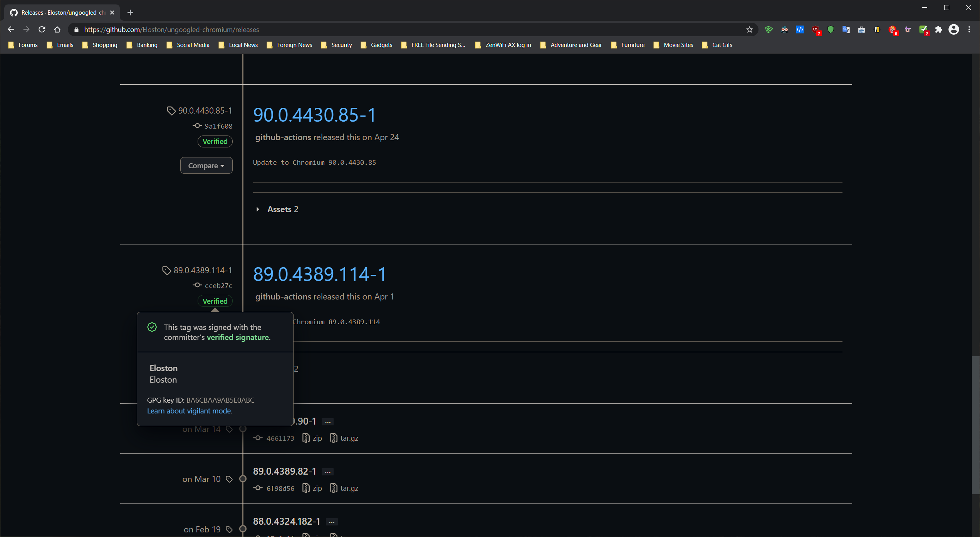Open the browser Extensions puzzle icon
Viewport: 980px width, 537px height.
coord(938,30)
